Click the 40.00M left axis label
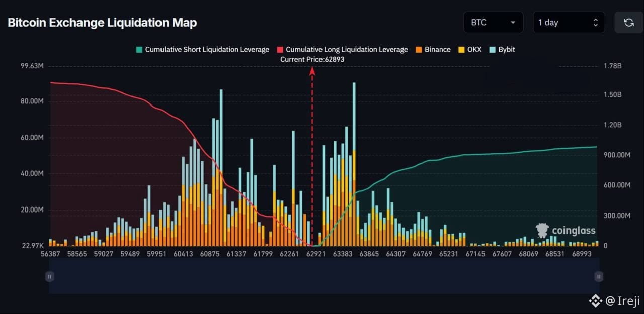Screen dimensions: 644x314 click(x=33, y=173)
